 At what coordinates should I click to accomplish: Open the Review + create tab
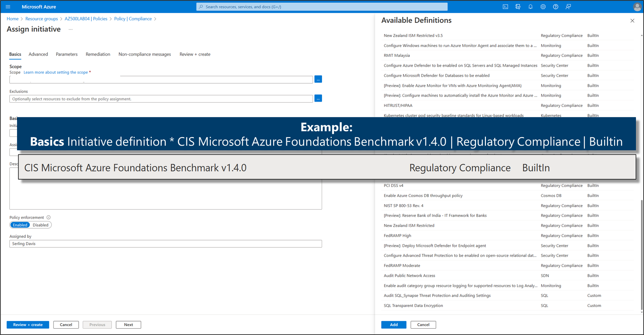(195, 54)
